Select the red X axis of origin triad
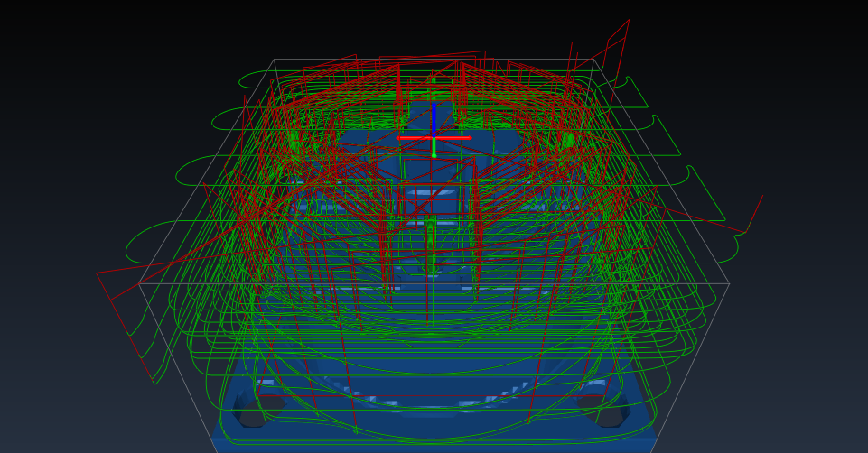The image size is (868, 453). point(434,138)
